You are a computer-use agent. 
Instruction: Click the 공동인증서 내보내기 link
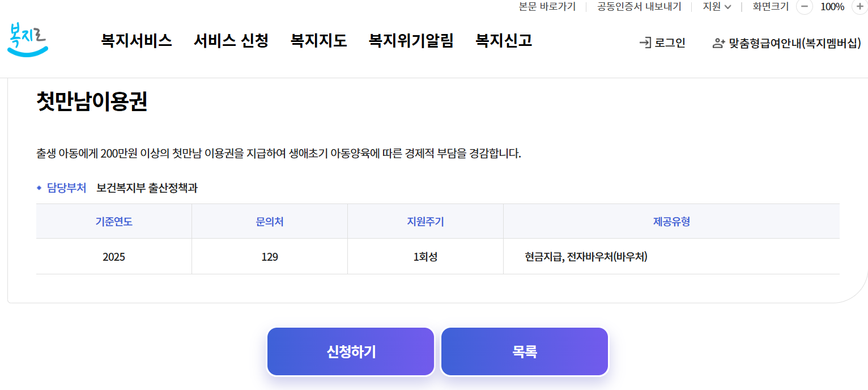tap(639, 7)
